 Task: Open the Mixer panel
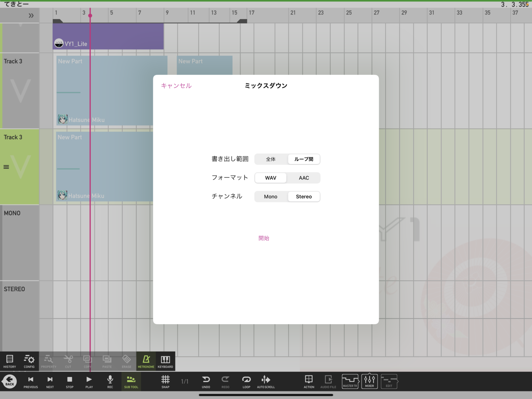pyautogui.click(x=369, y=381)
